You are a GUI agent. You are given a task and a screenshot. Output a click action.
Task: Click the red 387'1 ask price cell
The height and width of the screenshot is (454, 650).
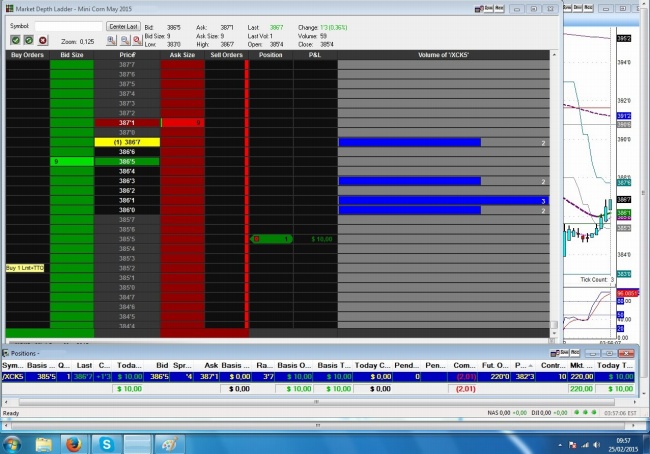click(127, 123)
